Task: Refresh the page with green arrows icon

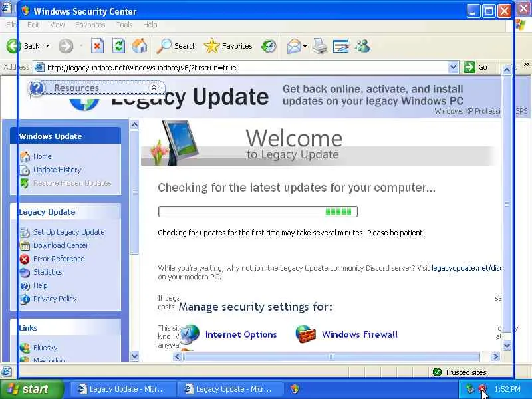Action: point(118,46)
